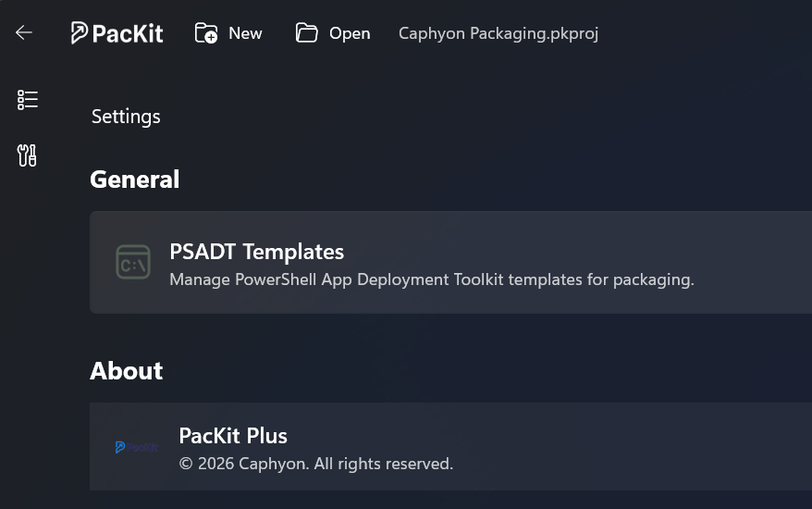Image resolution: width=812 pixels, height=509 pixels.
Task: Click the Settings page title
Action: (126, 117)
